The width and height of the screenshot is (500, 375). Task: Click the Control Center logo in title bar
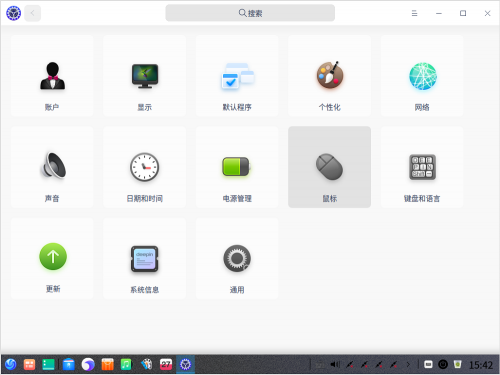[13, 13]
